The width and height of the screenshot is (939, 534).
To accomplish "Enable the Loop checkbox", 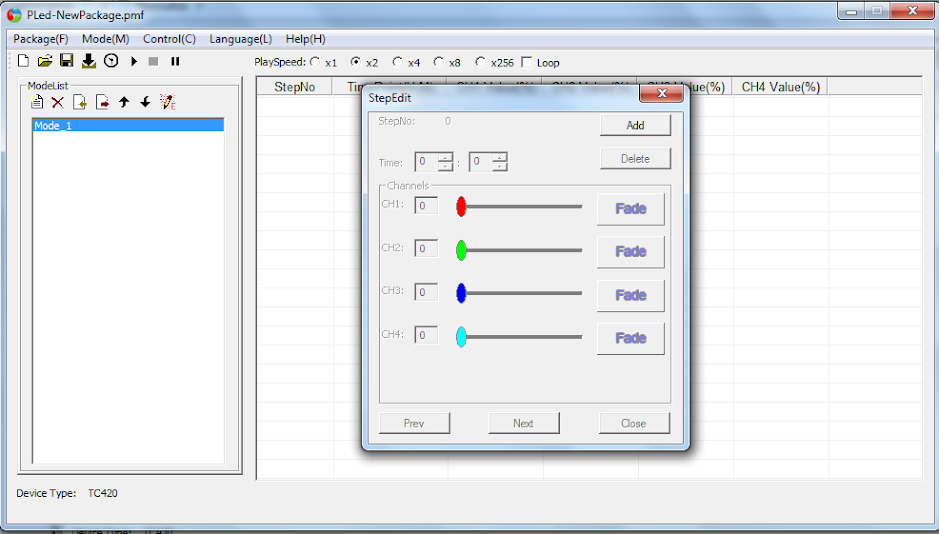I will point(527,62).
